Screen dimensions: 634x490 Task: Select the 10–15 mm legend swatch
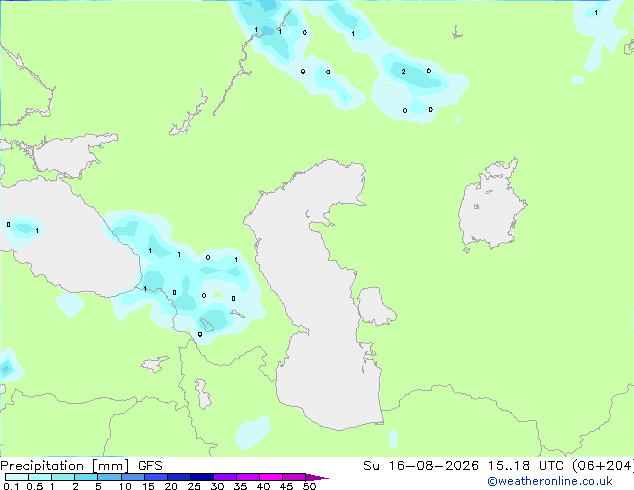132,477
